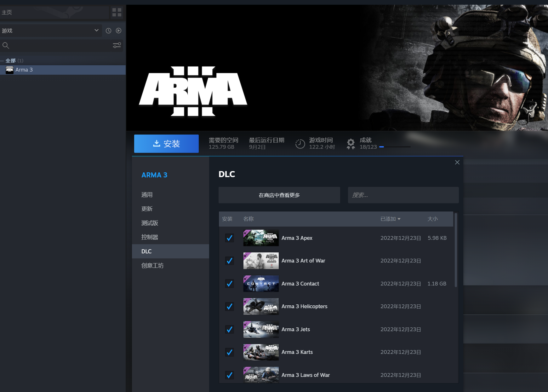Collapse the 全部 games group
Screen dimensions: 548x392
2,61
